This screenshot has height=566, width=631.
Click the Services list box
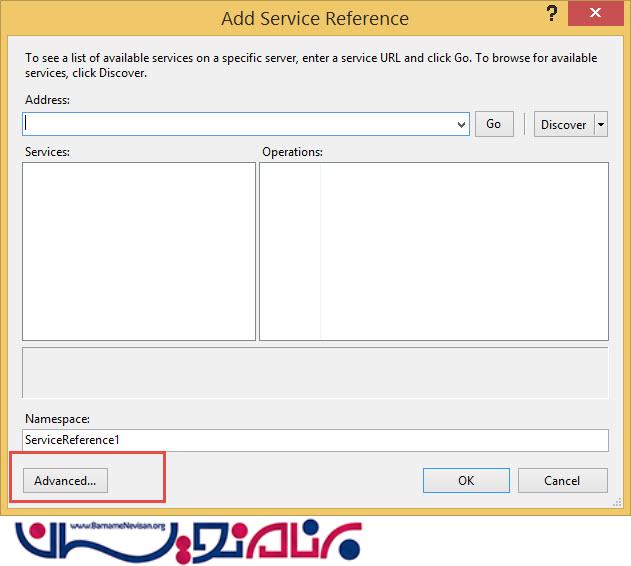(x=139, y=251)
